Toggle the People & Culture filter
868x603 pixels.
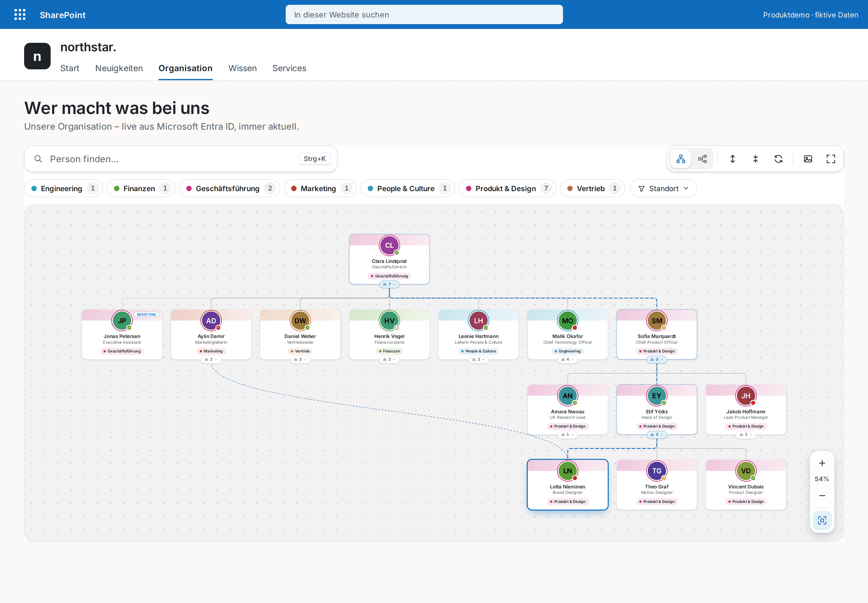[x=407, y=188]
